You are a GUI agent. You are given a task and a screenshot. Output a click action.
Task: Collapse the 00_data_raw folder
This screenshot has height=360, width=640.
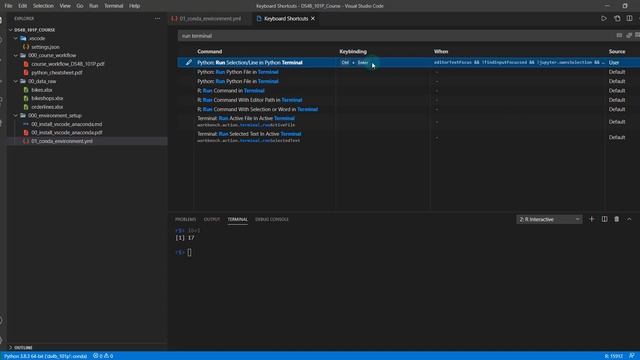(x=16, y=81)
